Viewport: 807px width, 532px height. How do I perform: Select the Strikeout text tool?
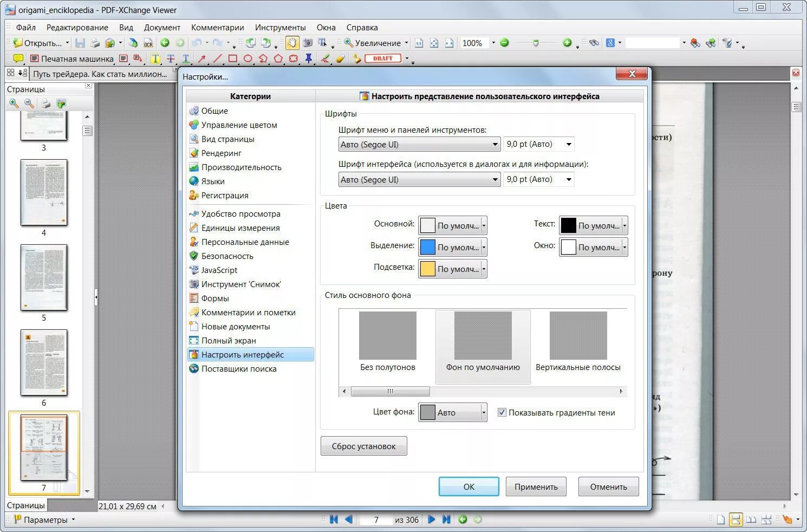(171, 59)
